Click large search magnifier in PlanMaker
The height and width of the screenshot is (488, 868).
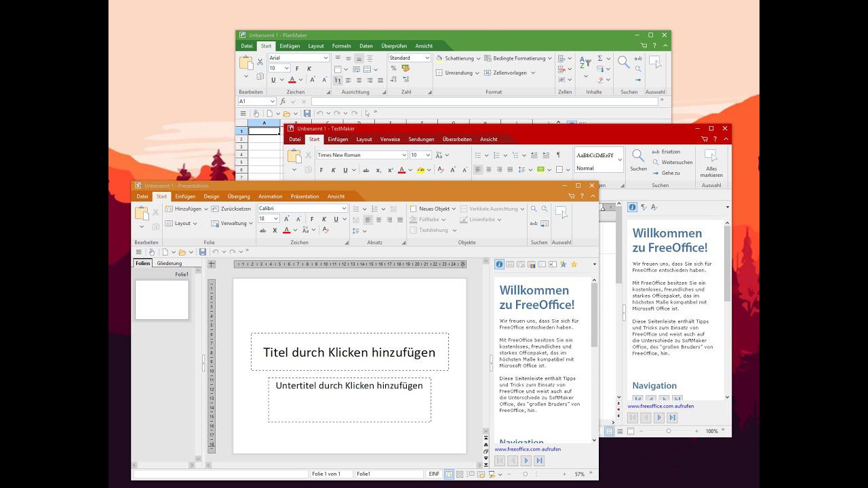623,62
